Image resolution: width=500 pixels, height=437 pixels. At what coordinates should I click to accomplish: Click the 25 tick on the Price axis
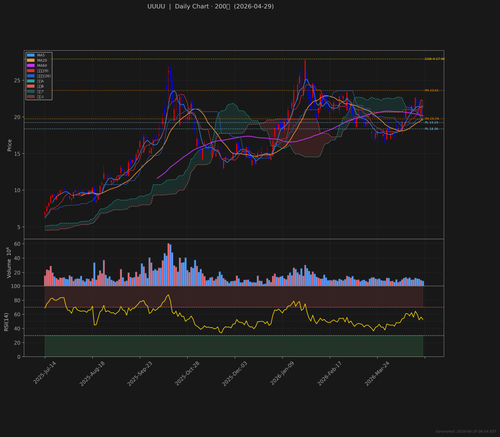[x=17, y=81]
